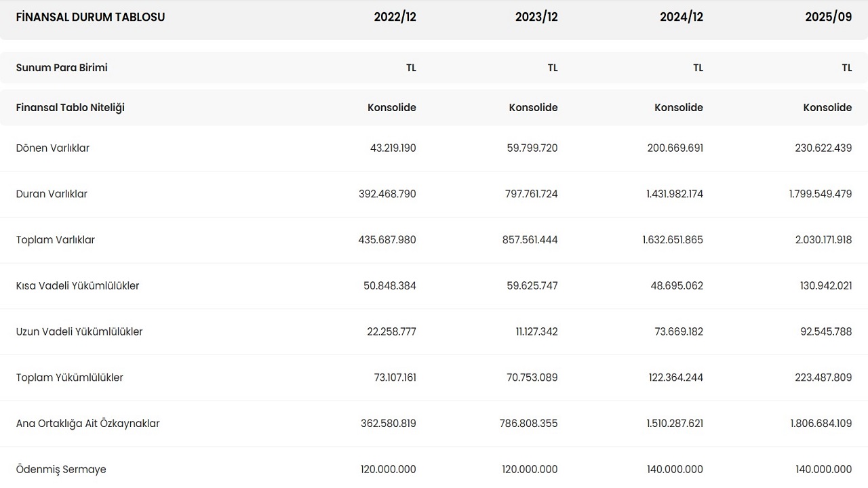The image size is (868, 488).
Task: Click the 2024/12 column header
Action: (681, 17)
